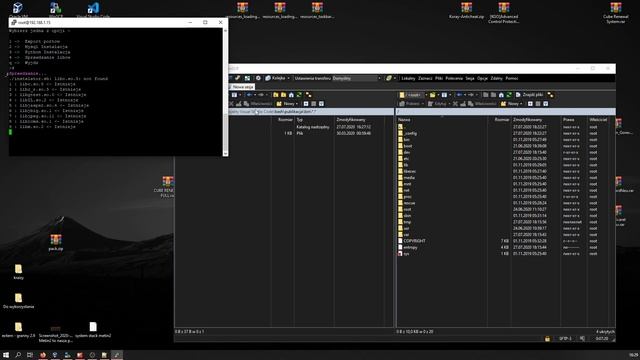This screenshot has height=360, width=640.
Task: Select the .config folder in remote list
Action: [x=410, y=133]
